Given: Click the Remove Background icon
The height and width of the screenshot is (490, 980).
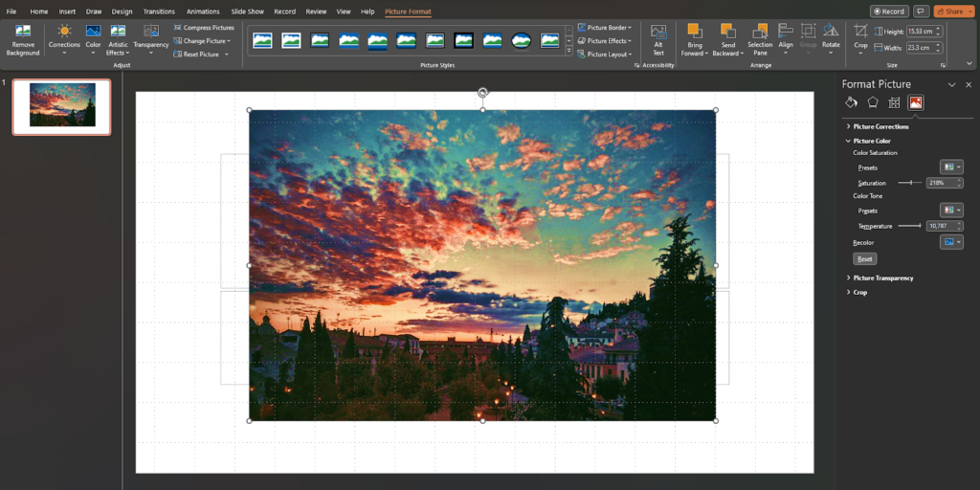Looking at the screenshot, I should point(23,33).
